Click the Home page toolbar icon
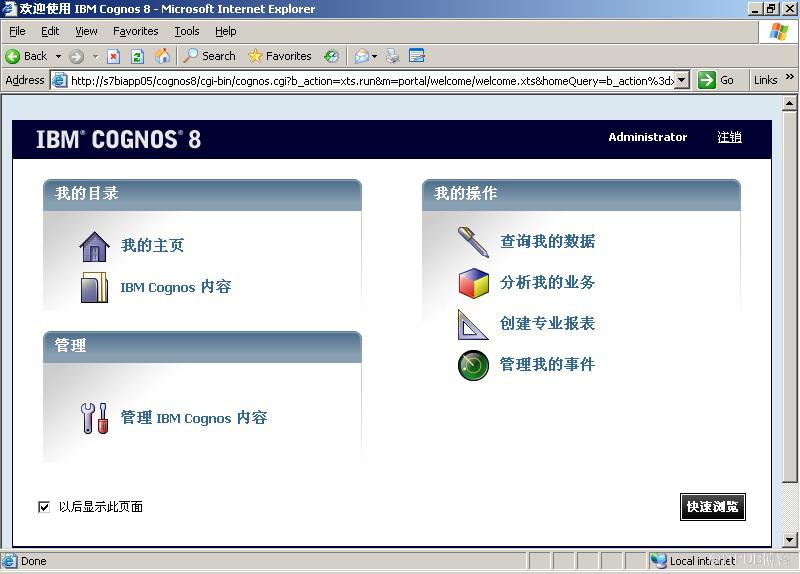Image resolution: width=800 pixels, height=574 pixels. click(x=162, y=56)
